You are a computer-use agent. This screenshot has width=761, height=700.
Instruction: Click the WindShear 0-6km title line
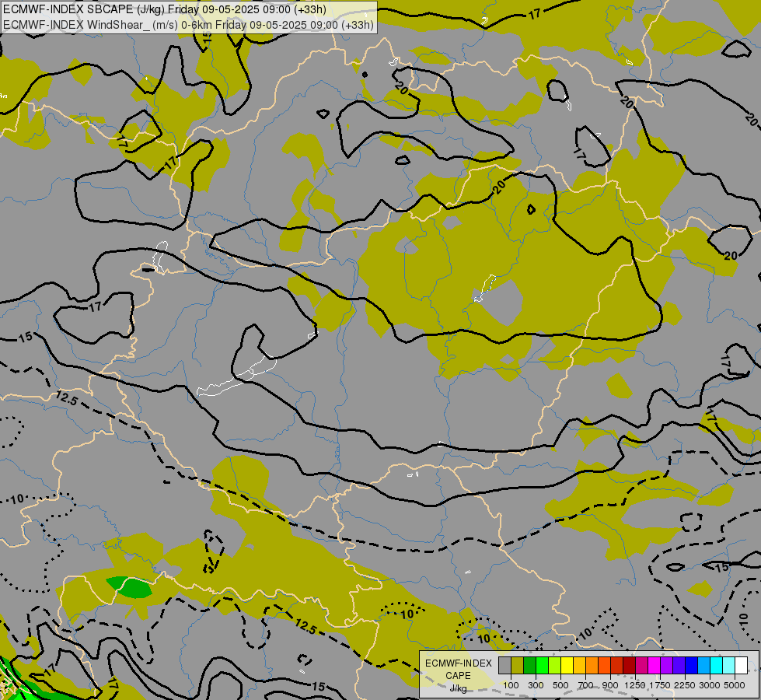click(188, 25)
